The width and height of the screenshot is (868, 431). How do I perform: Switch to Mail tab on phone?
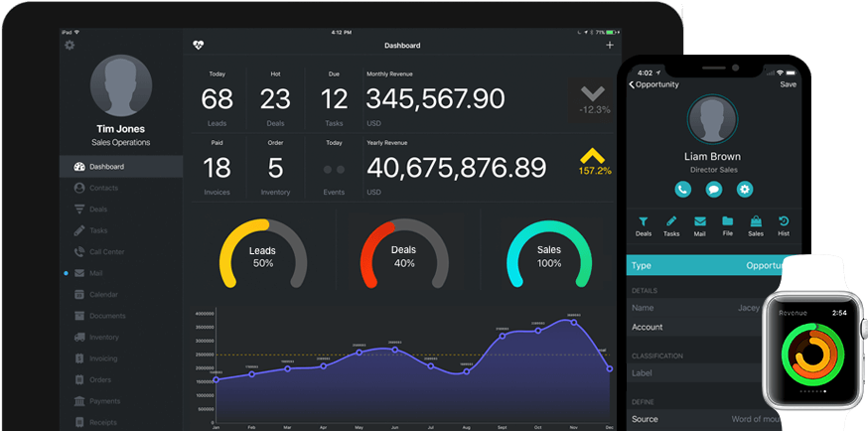point(700,226)
